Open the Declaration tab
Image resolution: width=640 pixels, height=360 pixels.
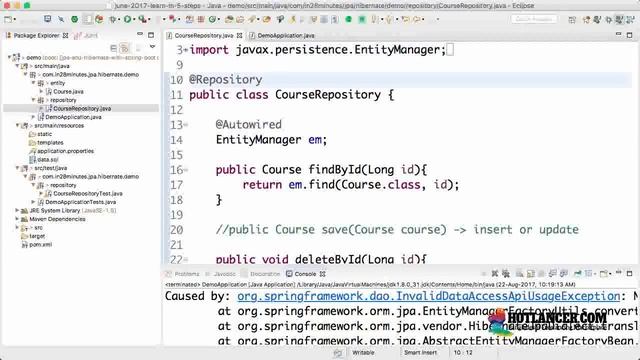coord(260,274)
